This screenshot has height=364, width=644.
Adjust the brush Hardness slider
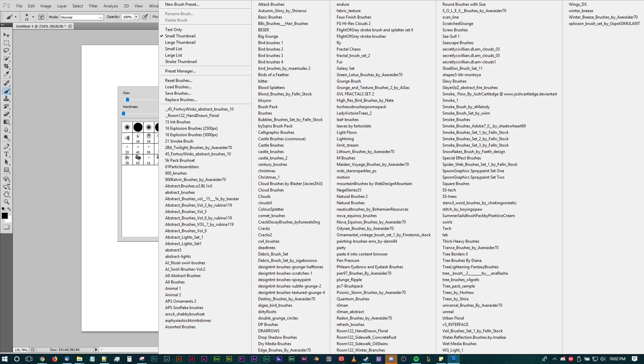pyautogui.click(x=123, y=113)
